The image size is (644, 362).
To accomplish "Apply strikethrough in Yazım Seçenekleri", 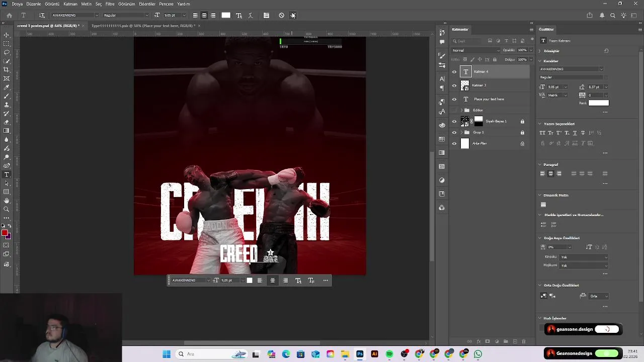I will click(583, 133).
